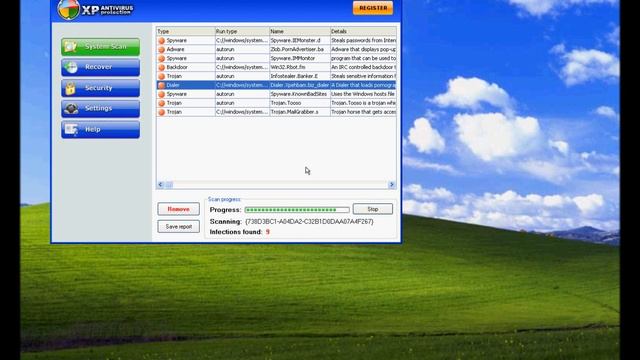Click the Recover sidebar icon
Screen dimensions: 640x360
coord(71,67)
